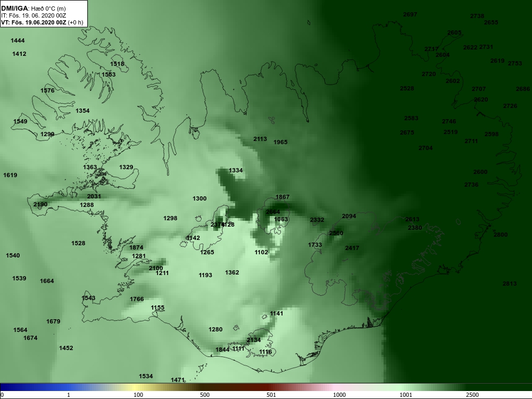Screen dimensions: 532x399
Task: Click the blue section of the color scale
Action: point(34,387)
